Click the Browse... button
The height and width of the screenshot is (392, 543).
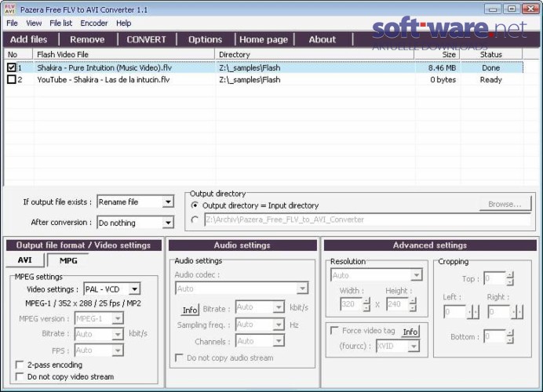point(505,204)
